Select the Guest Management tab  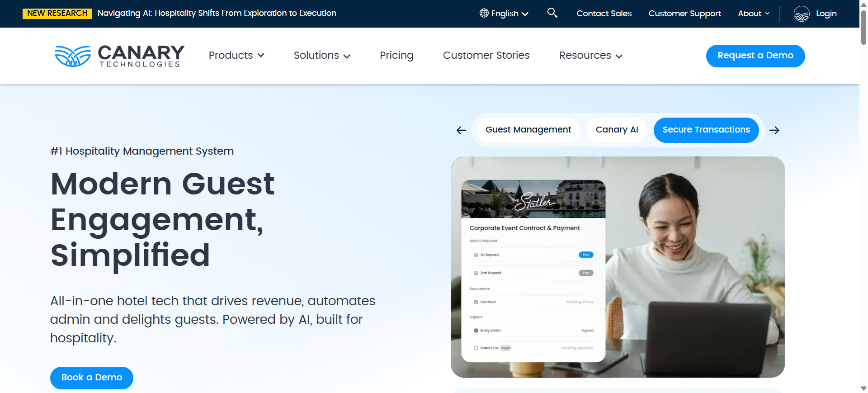(x=528, y=130)
